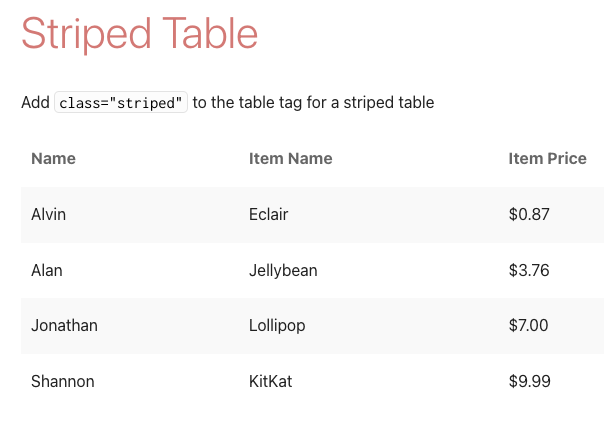Select the $9.99 price cell
Image resolution: width=604 pixels, height=426 pixels.
pos(529,381)
